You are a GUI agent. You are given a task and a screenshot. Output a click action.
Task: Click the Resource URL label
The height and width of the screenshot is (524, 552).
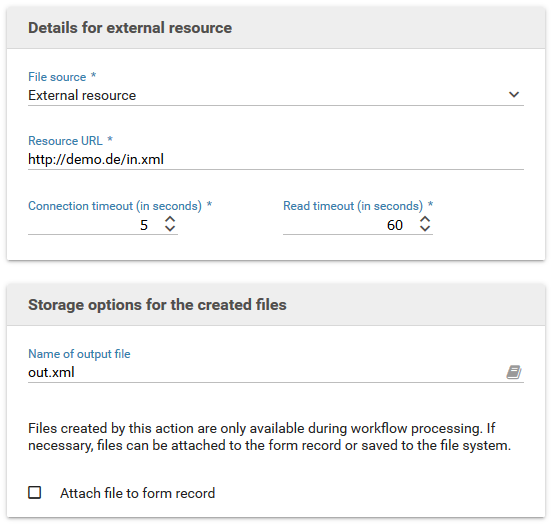(x=65, y=141)
